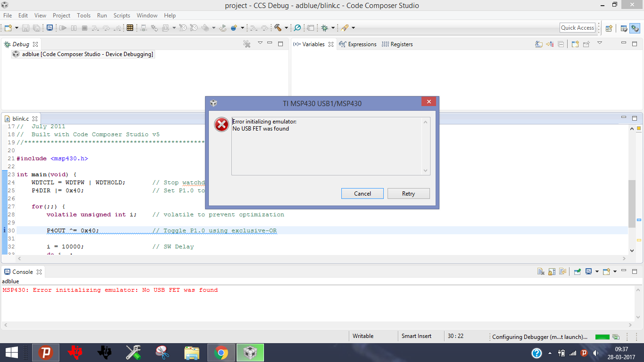
Task: Click the Open Perspective icon
Action: [x=609, y=28]
